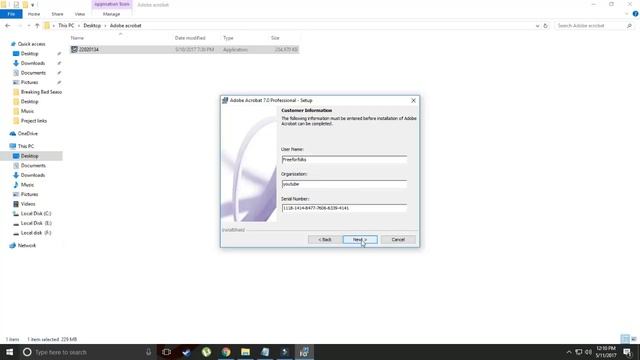Open the Project links folder
This screenshot has height=360, width=640.
click(33, 121)
